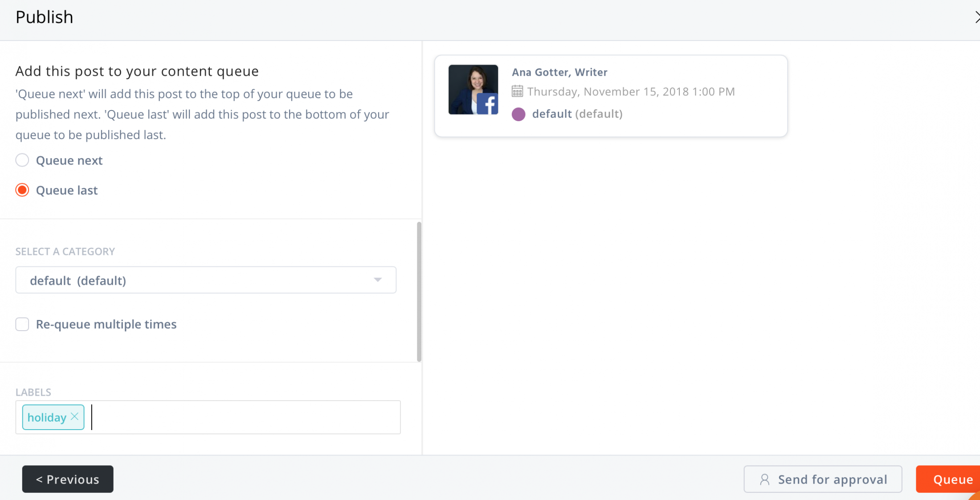
Task: Remove the holiday label with its X
Action: pyautogui.click(x=75, y=416)
